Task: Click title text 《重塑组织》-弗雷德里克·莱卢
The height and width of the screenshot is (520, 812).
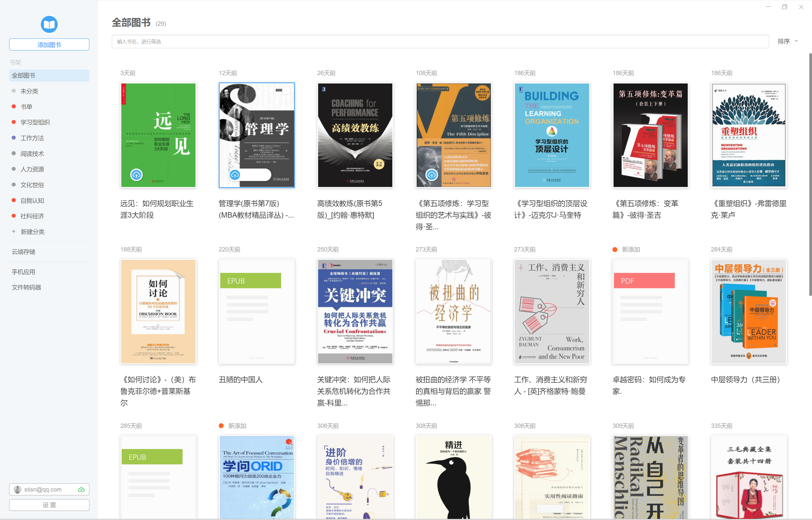Action: click(x=749, y=209)
